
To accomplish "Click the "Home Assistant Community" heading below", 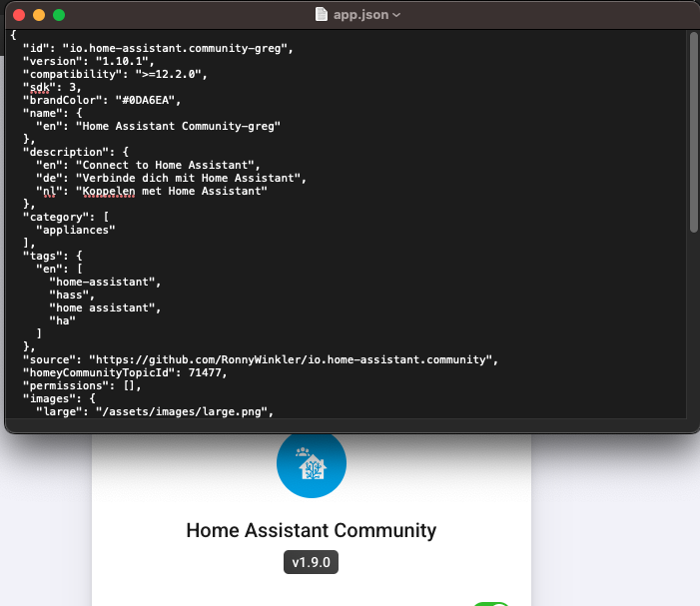I will click(x=312, y=530).
